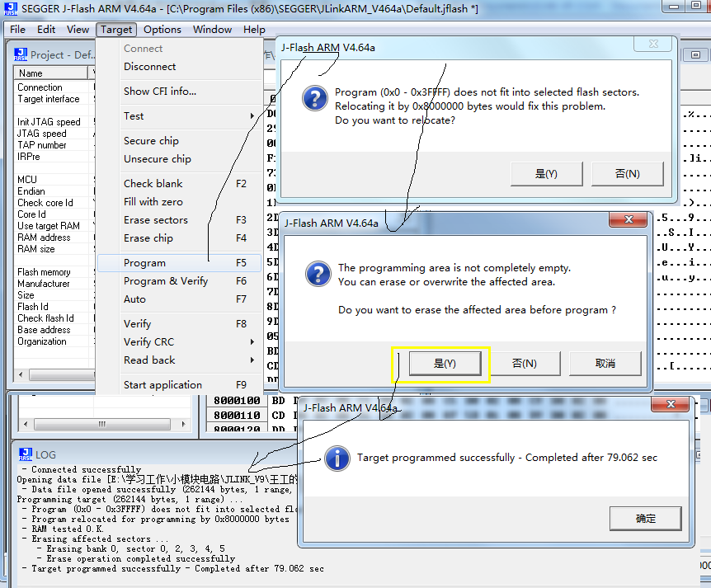The image size is (711, 588).
Task: Click 否(N) in the erase dialog
Action: (x=525, y=363)
